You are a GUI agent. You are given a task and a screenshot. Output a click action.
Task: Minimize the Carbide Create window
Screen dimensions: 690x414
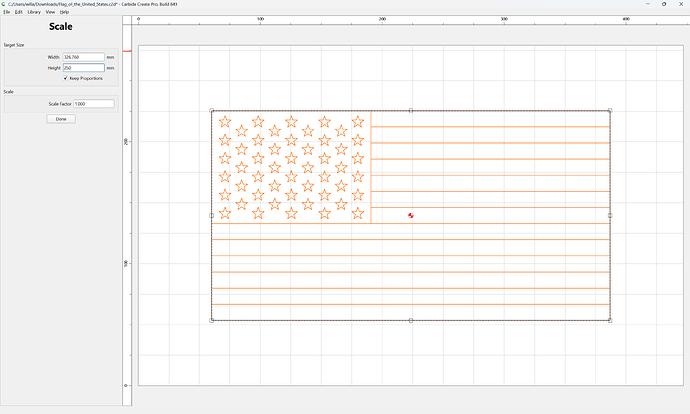[647, 4]
